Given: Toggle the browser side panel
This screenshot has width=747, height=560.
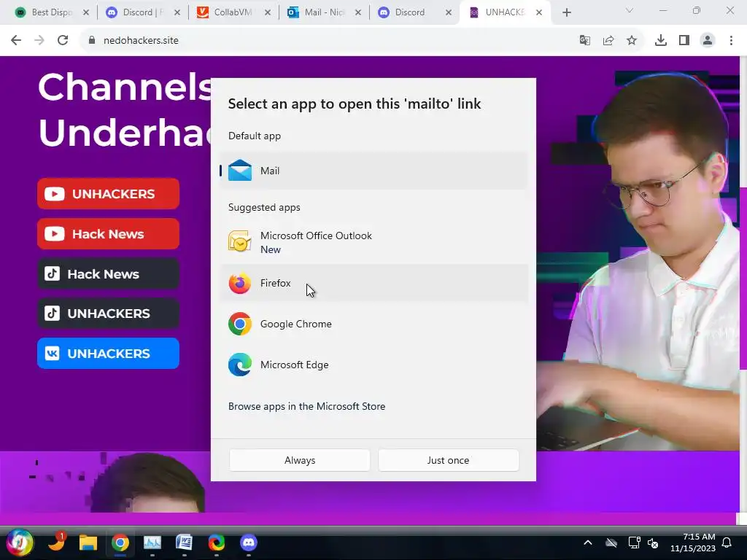Looking at the screenshot, I should tap(684, 41).
